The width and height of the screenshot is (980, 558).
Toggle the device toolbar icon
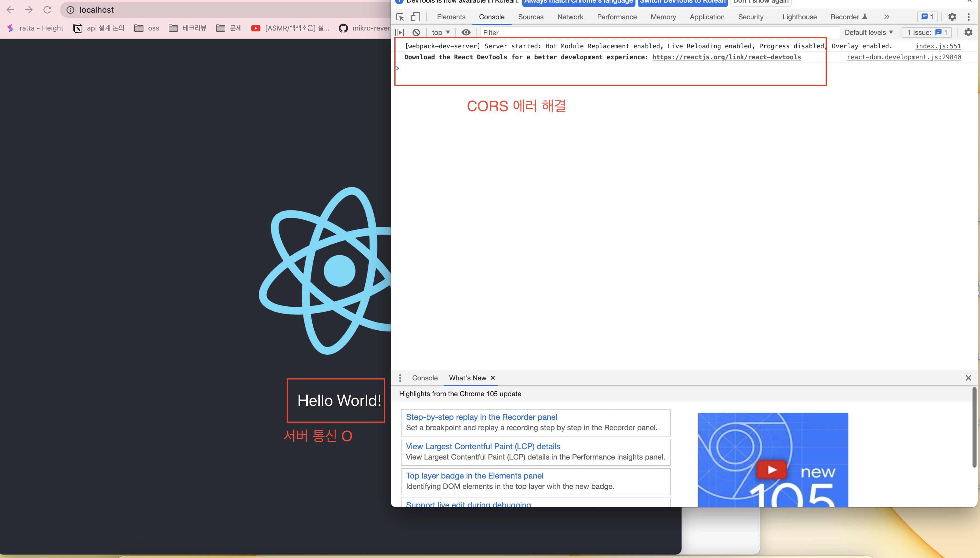coord(416,17)
